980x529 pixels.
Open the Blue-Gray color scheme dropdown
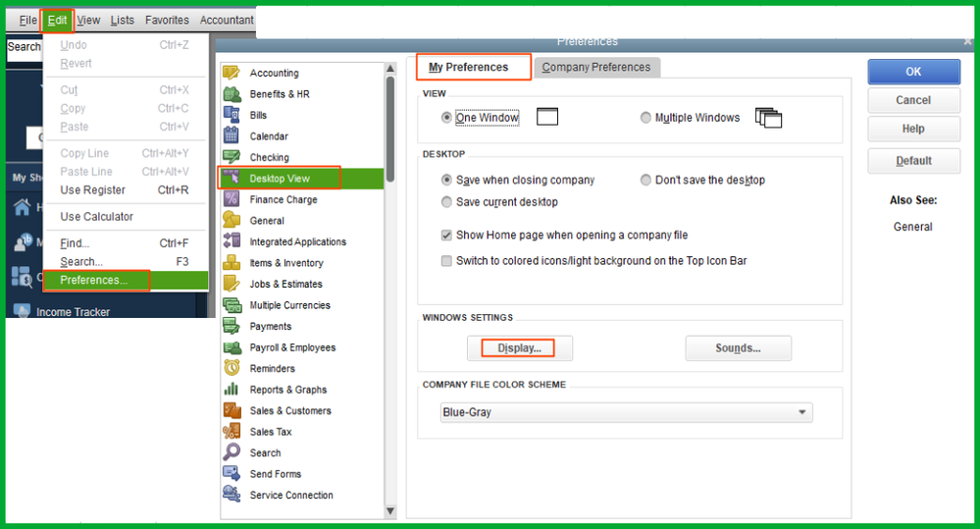coord(626,412)
